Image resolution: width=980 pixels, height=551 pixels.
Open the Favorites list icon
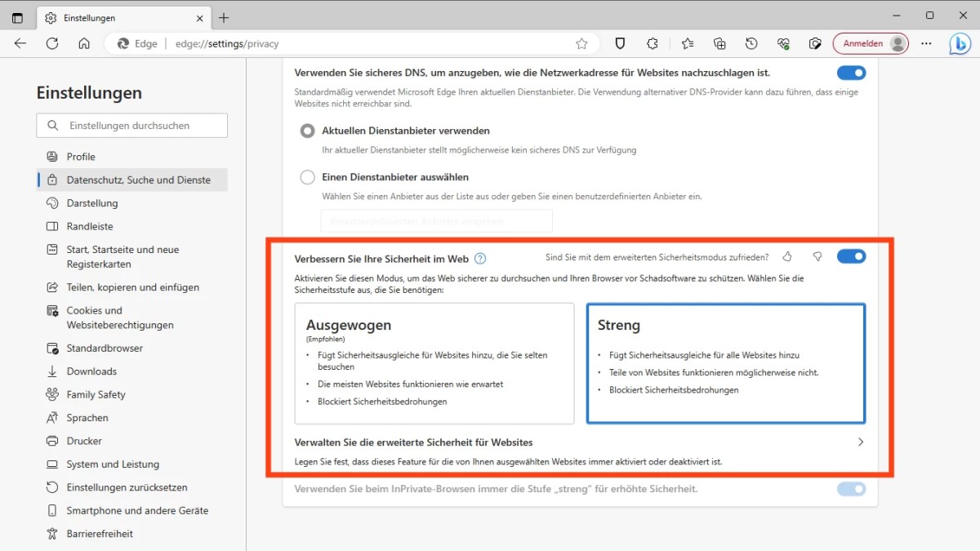click(x=688, y=44)
